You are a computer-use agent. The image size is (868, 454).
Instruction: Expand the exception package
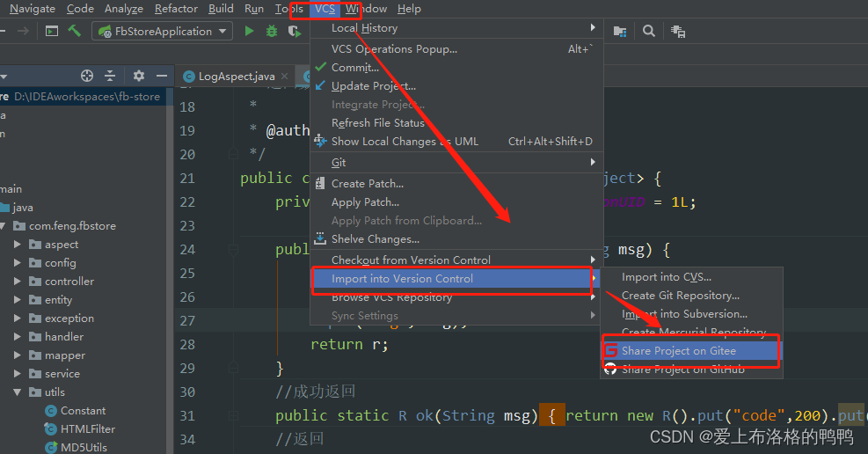[x=18, y=318]
